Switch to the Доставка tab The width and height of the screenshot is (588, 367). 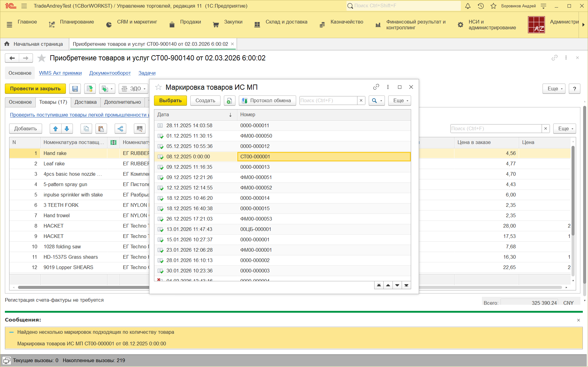(85, 102)
